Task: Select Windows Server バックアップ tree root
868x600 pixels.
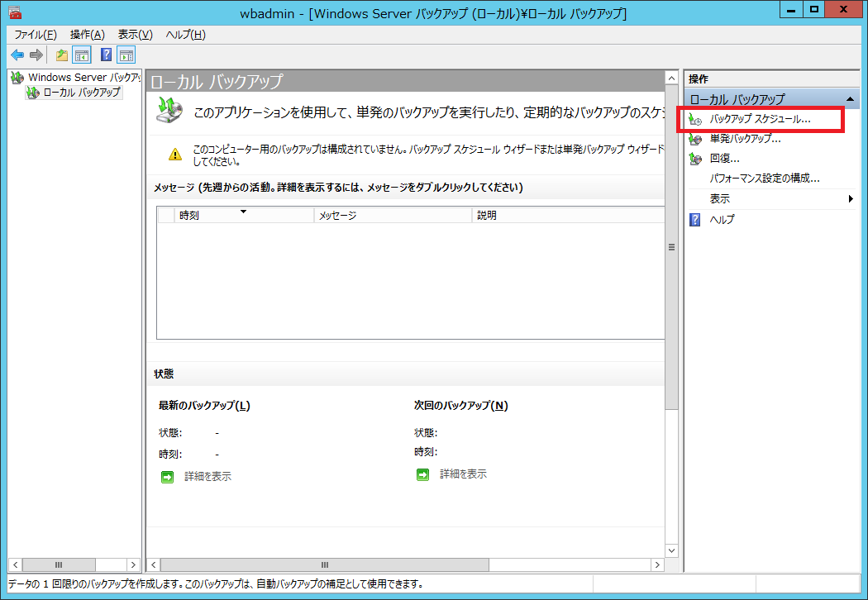Action: (x=83, y=78)
